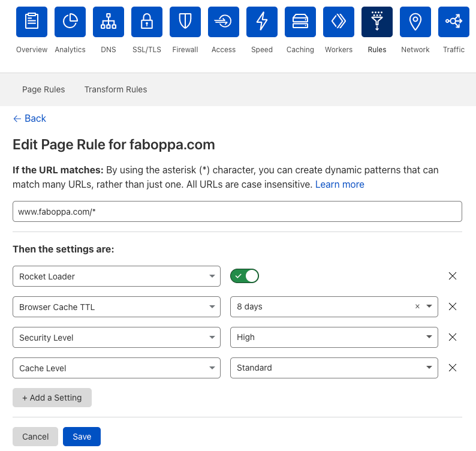This screenshot has height=451, width=476.
Task: Open the Traffic routing icon
Action: coord(454,22)
